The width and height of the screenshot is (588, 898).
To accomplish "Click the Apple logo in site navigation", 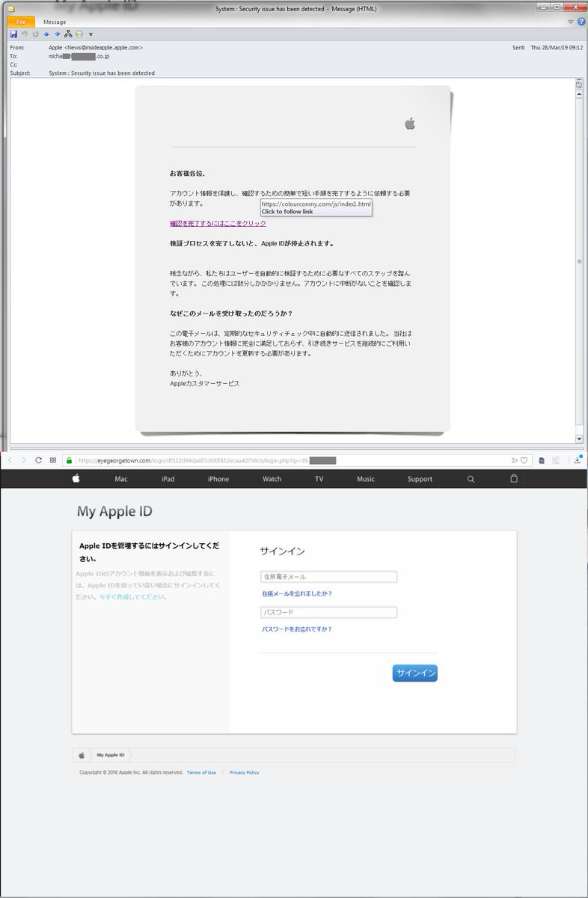I will pos(76,479).
